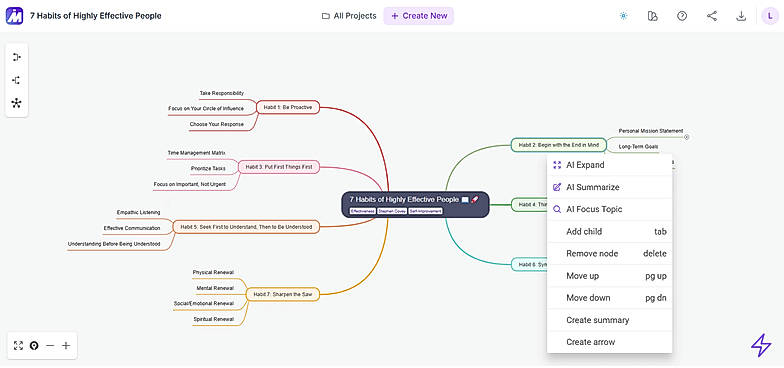
Task: Click the Personal Mission Statement node
Action: 650,131
